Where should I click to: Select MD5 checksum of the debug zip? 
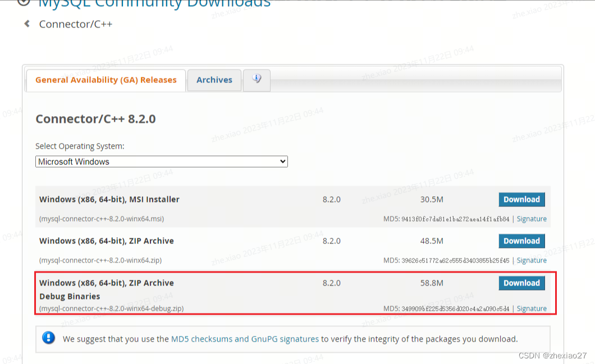tap(455, 308)
